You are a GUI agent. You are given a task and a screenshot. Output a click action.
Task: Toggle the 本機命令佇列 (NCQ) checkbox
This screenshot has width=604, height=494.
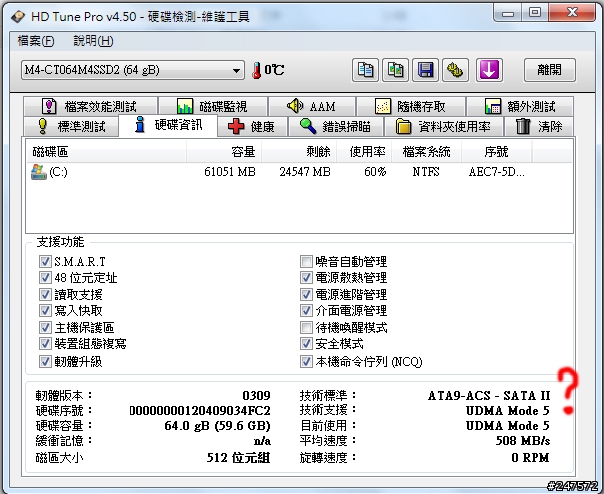coord(306,361)
